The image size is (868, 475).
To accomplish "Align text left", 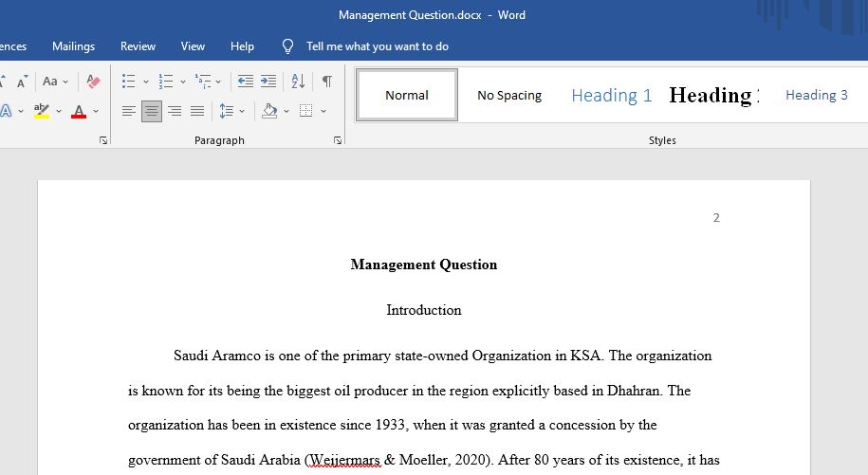I will point(128,111).
